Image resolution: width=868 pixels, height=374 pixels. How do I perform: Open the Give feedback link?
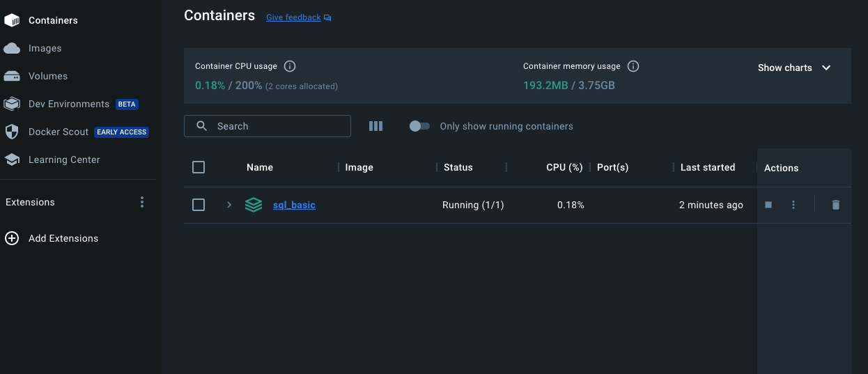coord(293,17)
